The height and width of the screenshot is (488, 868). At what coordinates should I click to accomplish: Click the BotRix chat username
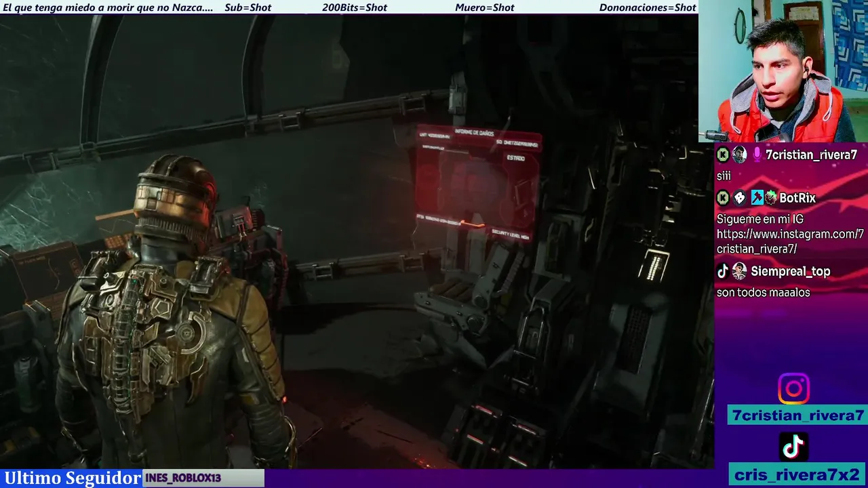(797, 198)
